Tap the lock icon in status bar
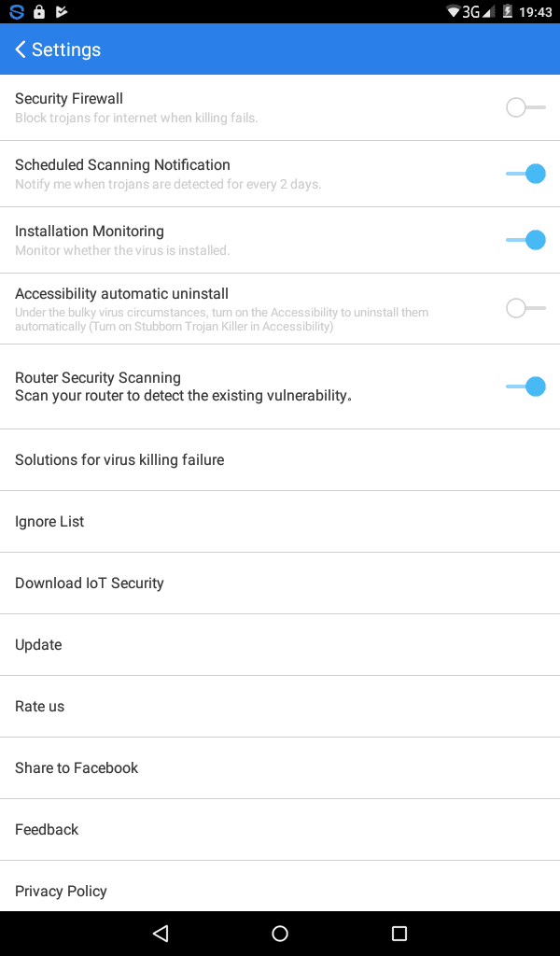The width and height of the screenshot is (560, 956). point(39,11)
